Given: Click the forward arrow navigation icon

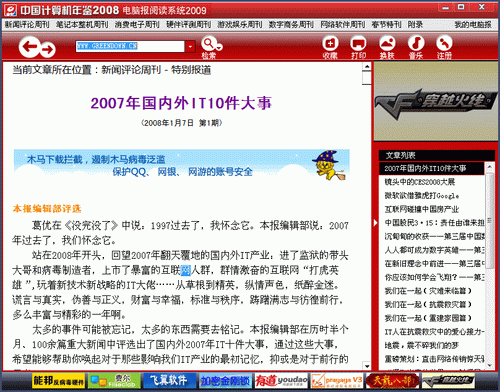Looking at the screenshot, I should [48, 50].
